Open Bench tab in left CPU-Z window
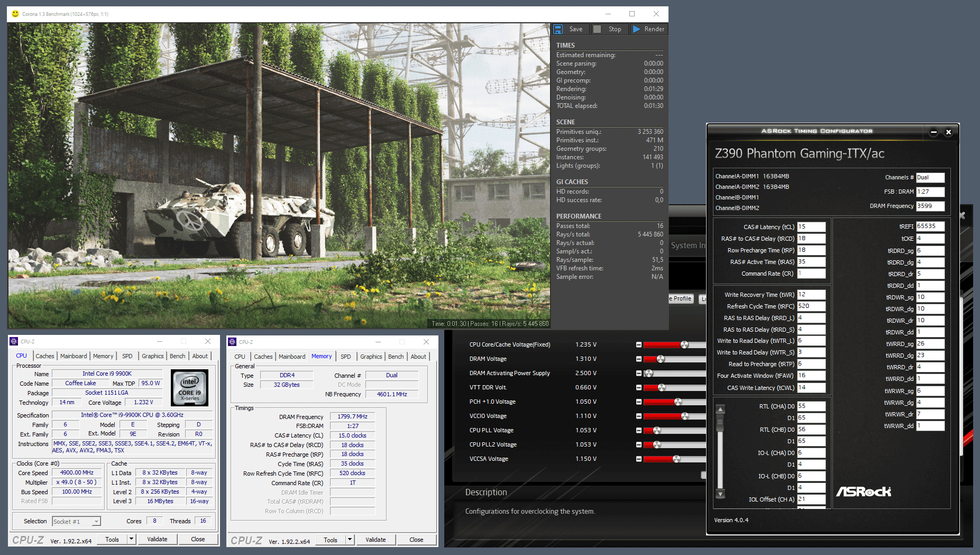The height and width of the screenshot is (555, 980). [x=177, y=356]
